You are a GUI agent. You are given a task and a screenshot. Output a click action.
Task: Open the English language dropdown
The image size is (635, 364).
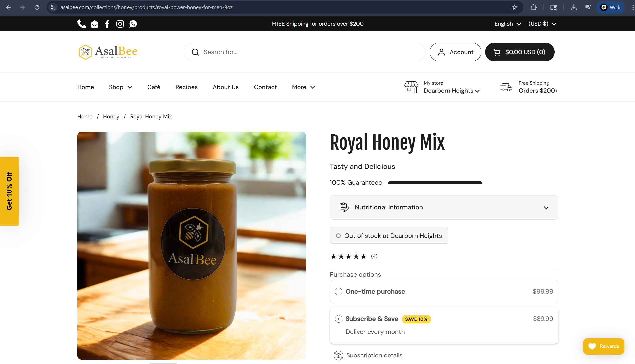click(507, 24)
